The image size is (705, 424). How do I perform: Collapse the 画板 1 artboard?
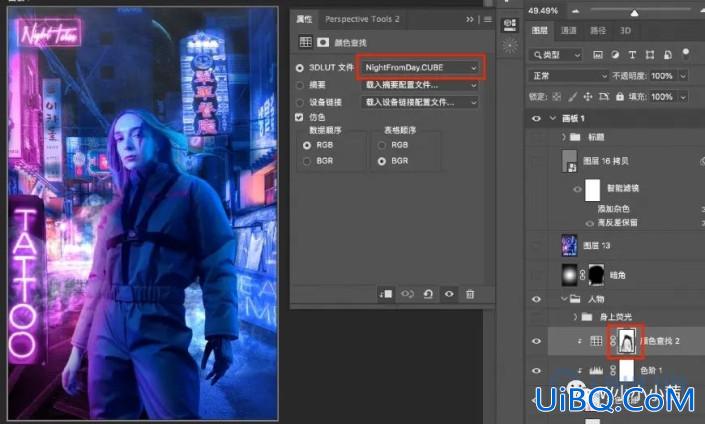pos(553,118)
